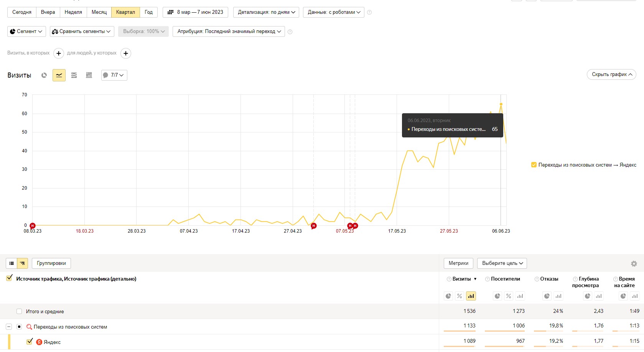This screenshot has width=644, height=352.
Task: Click the 06.06.23 data point on chart
Action: tap(501, 104)
